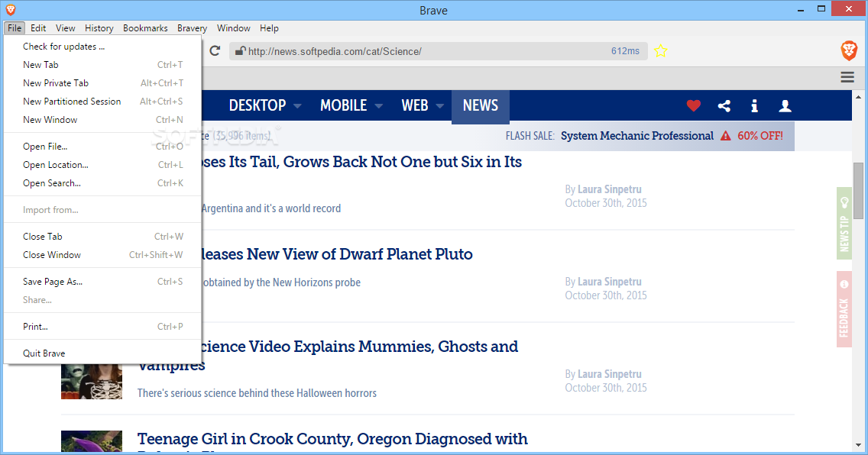This screenshot has height=455, width=868.
Task: Click the scrollbar down arrow
Action: tap(859, 445)
